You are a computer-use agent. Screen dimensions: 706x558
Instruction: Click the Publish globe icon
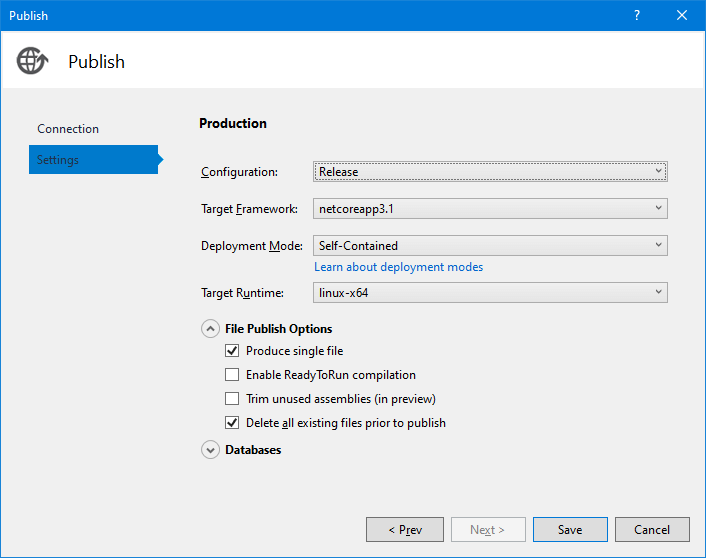[32, 61]
